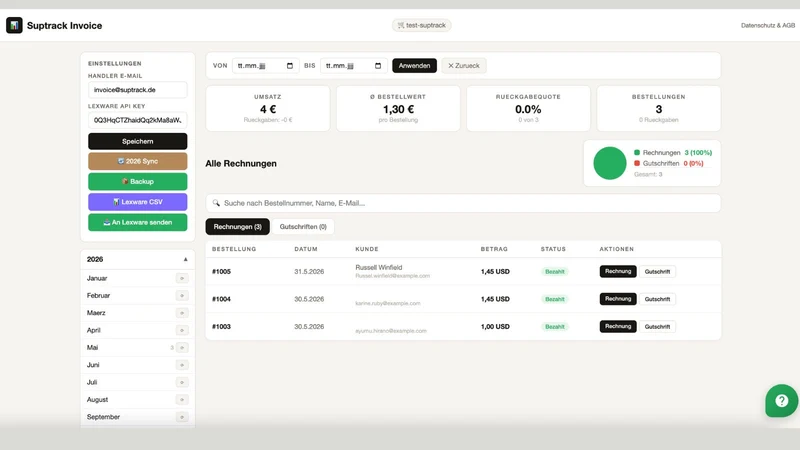Screen dimensions: 800x450
Task: Click order number #1005
Action: [x=221, y=271]
